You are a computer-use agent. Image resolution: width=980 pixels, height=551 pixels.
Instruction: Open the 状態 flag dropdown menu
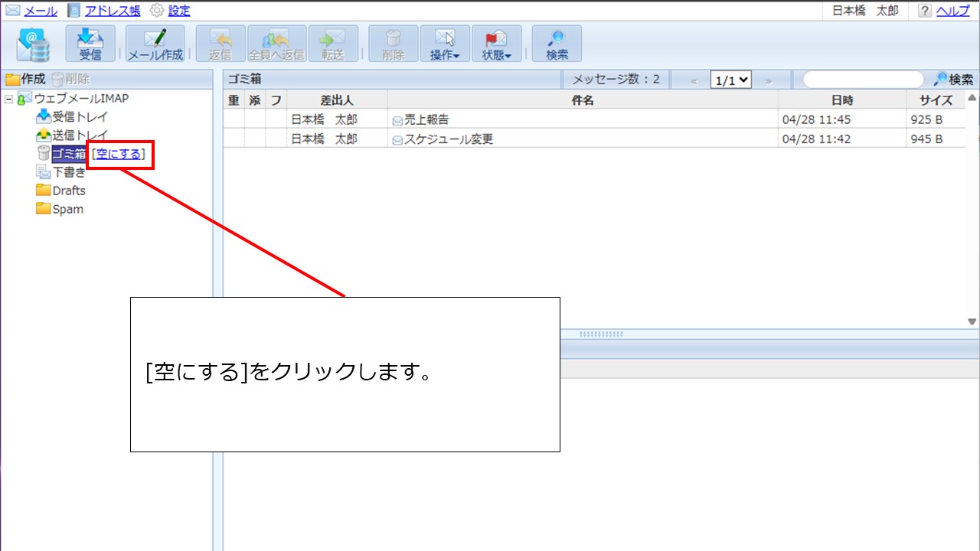click(x=497, y=44)
